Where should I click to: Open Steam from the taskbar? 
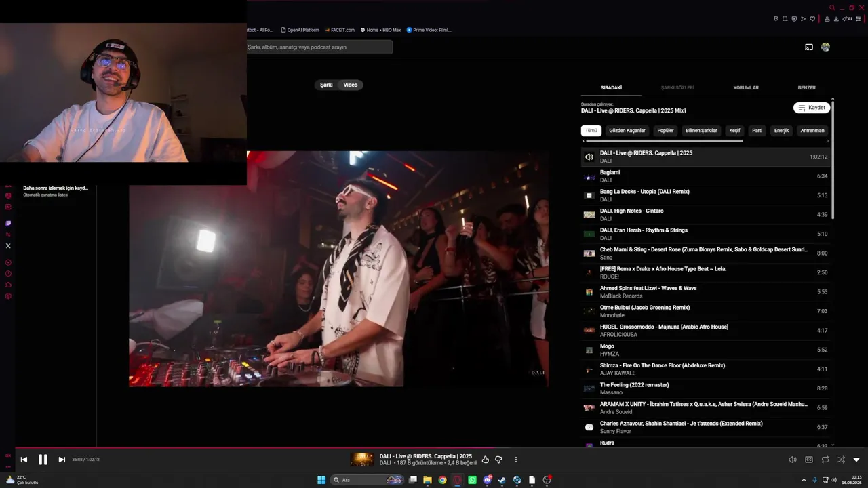[x=502, y=480]
